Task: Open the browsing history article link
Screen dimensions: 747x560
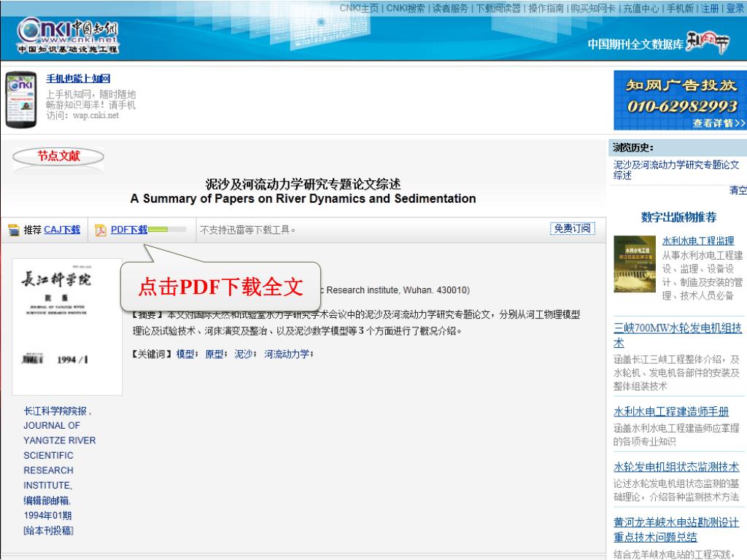Action: [x=676, y=170]
